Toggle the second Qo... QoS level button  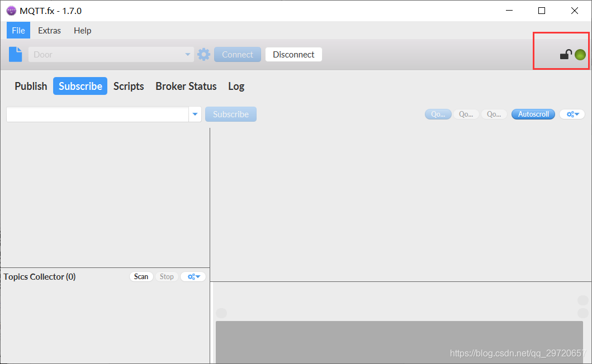(466, 114)
